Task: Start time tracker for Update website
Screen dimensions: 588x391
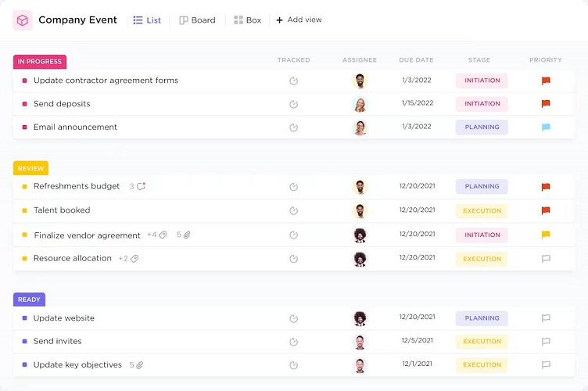Action: [294, 318]
